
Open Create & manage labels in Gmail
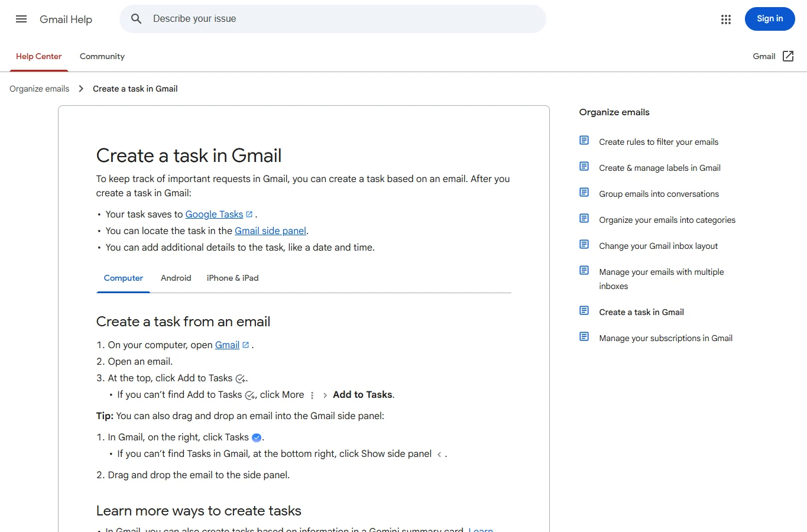[x=660, y=168]
